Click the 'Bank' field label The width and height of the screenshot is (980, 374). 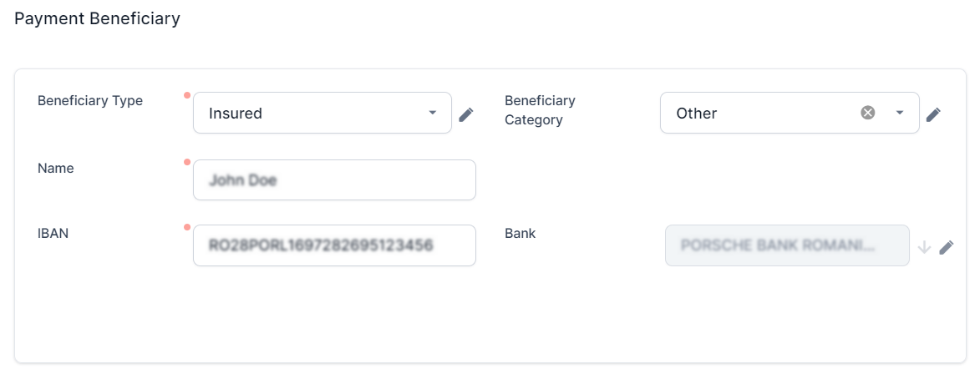[520, 234]
